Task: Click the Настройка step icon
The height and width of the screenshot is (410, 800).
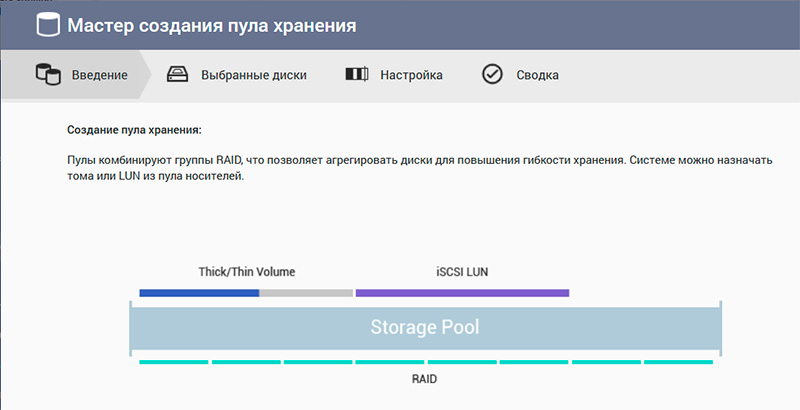Action: [x=355, y=75]
